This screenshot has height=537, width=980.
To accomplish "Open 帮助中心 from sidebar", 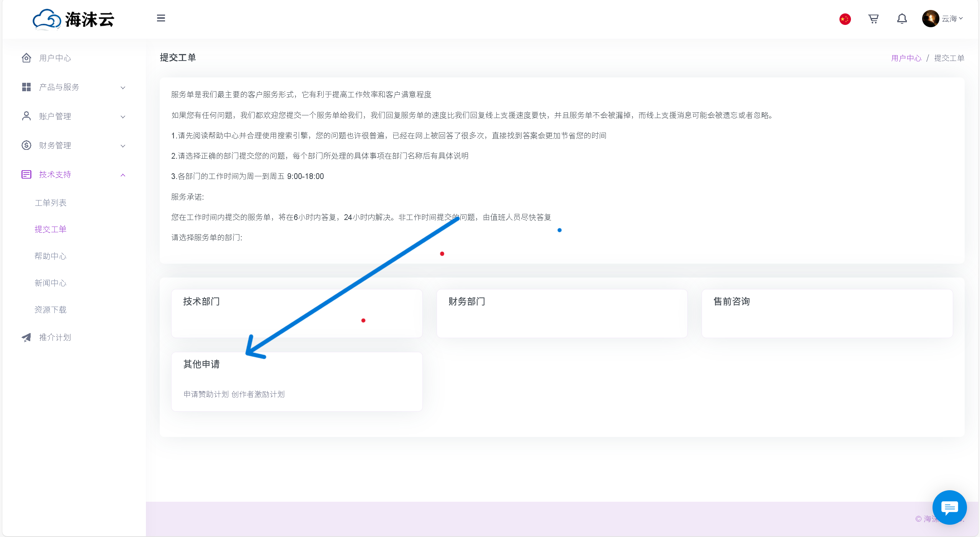I will point(51,256).
